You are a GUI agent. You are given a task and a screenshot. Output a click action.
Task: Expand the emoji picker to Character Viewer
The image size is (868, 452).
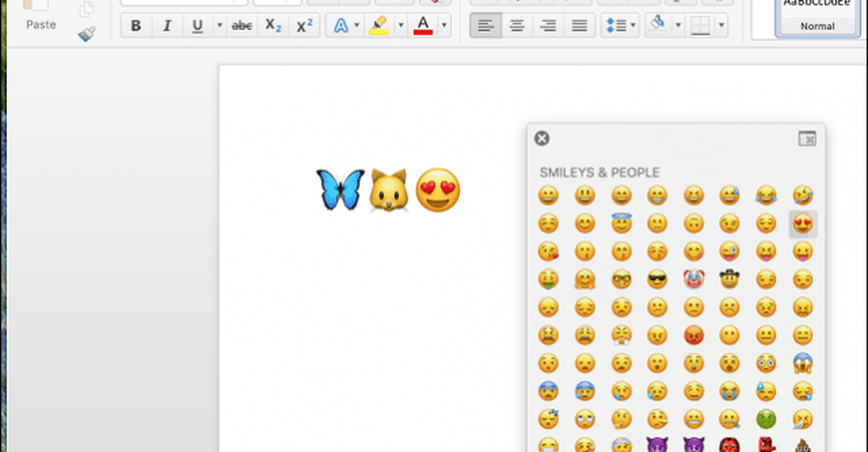coord(807,139)
